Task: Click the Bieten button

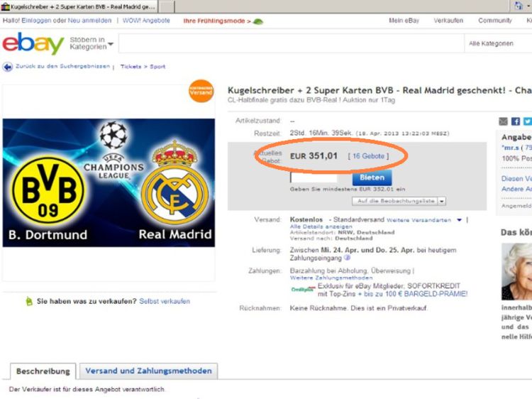Action: [x=372, y=177]
